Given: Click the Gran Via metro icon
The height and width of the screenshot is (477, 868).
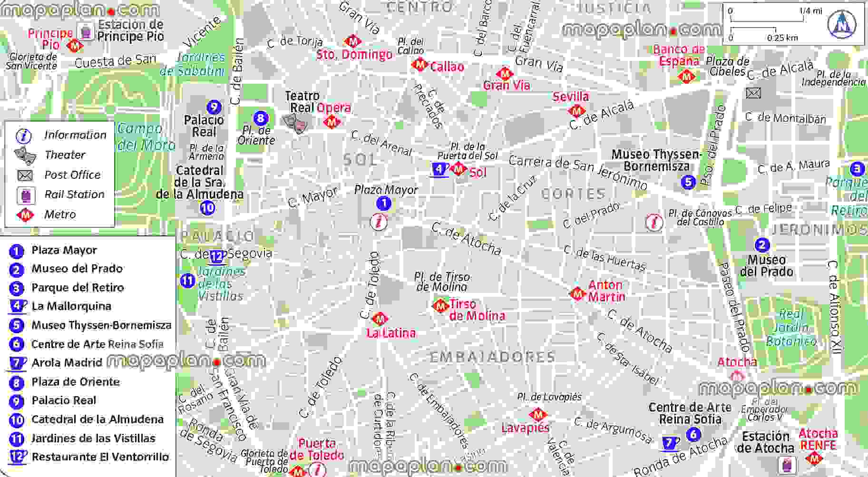Looking at the screenshot, I should pyautogui.click(x=504, y=74).
